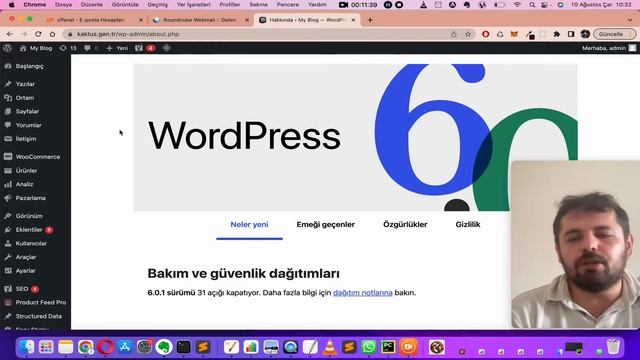Open Kullanıcılar users menu
640x360 pixels.
31,243
